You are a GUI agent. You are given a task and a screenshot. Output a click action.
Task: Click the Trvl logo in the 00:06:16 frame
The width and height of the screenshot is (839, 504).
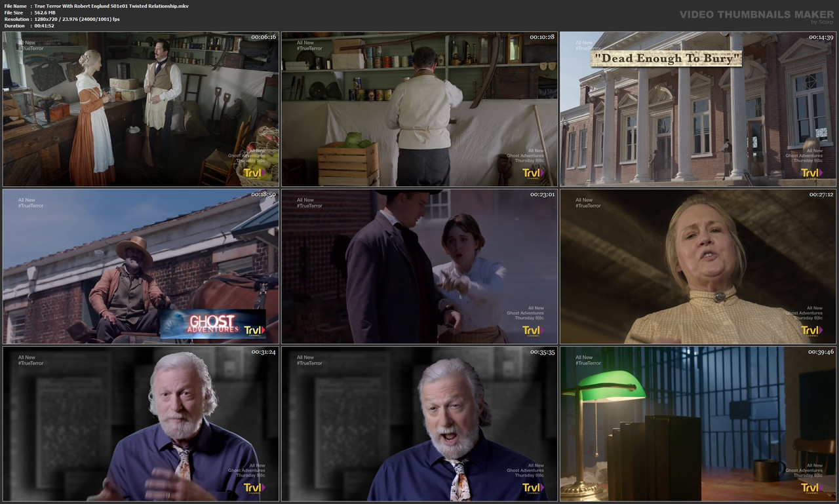pos(254,174)
